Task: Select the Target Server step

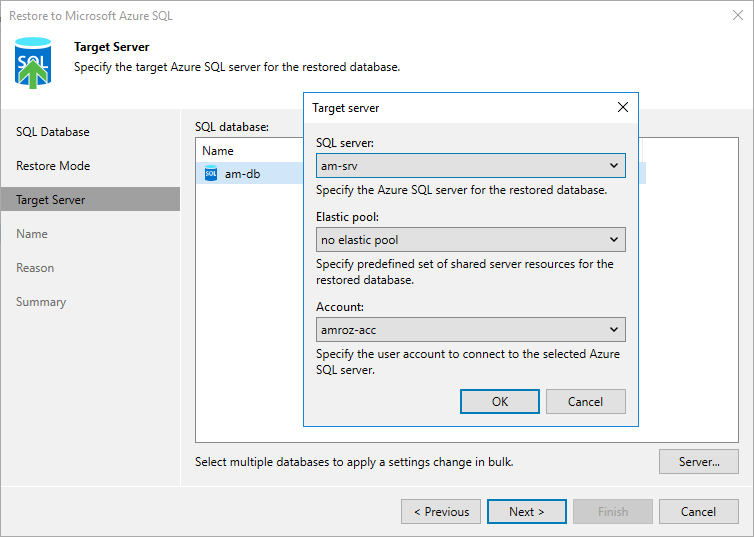Action: [51, 200]
